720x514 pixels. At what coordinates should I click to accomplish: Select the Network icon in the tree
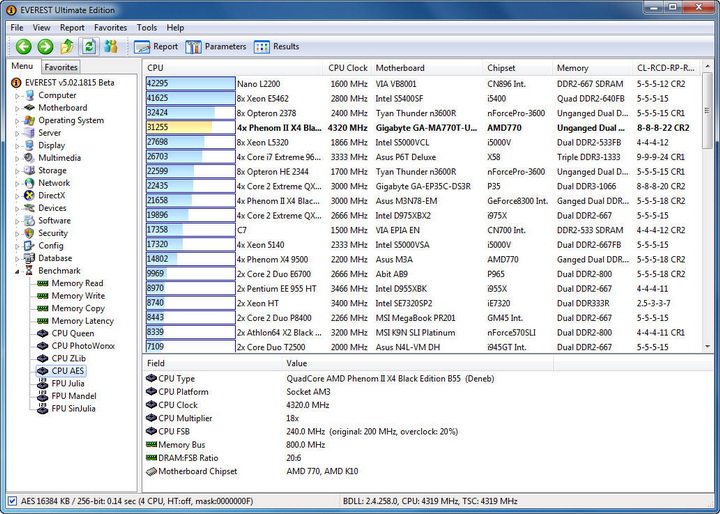pyautogui.click(x=29, y=183)
